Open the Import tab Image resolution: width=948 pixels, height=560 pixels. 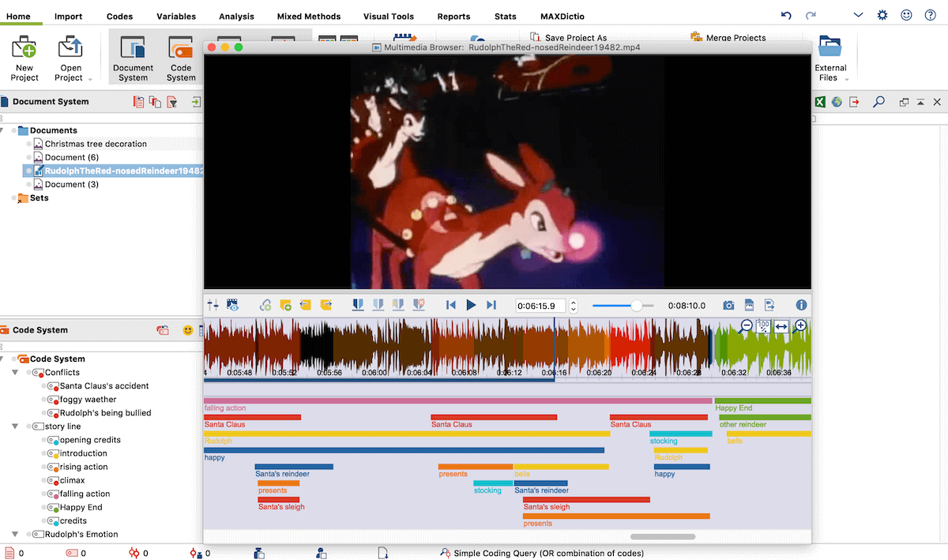tap(69, 17)
